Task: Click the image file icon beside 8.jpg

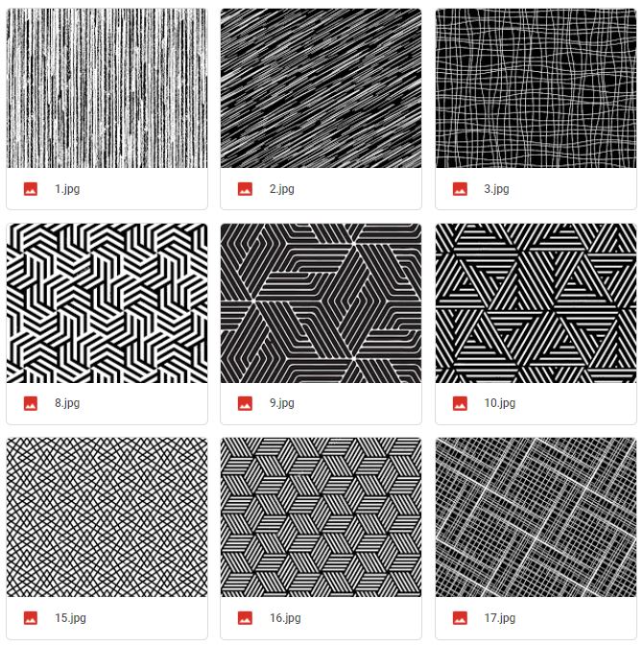Action: point(31,403)
